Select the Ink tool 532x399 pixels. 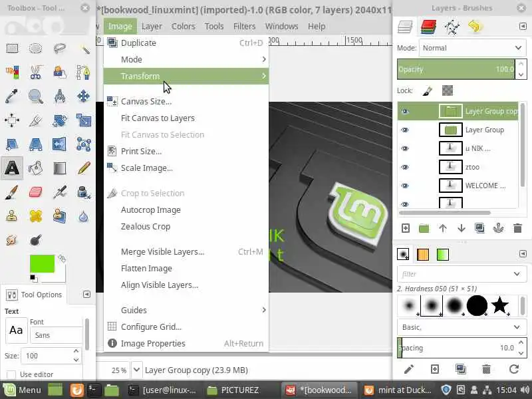click(x=84, y=192)
